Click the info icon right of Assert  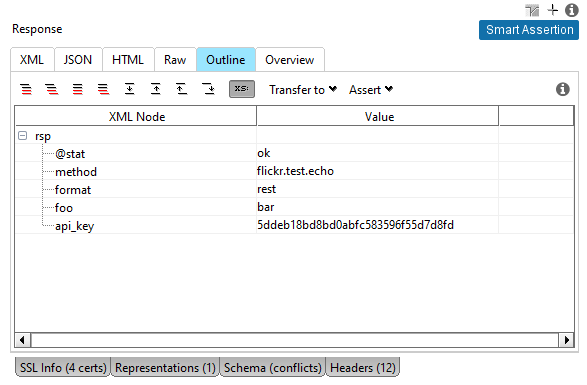[562, 90]
